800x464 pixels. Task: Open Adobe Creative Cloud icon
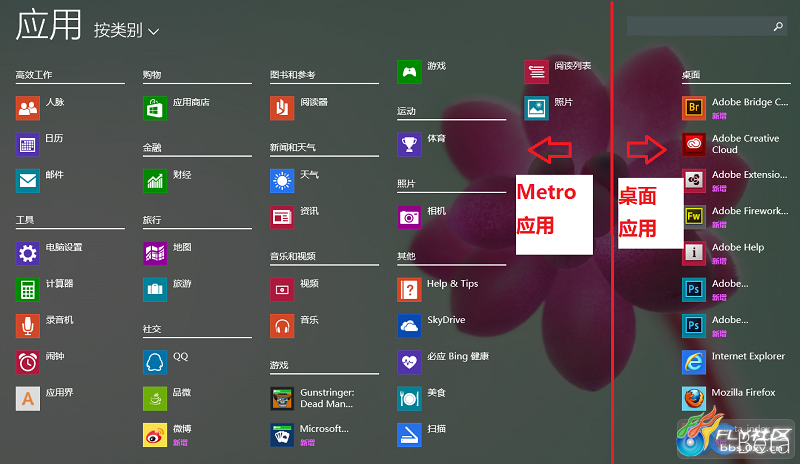click(694, 144)
